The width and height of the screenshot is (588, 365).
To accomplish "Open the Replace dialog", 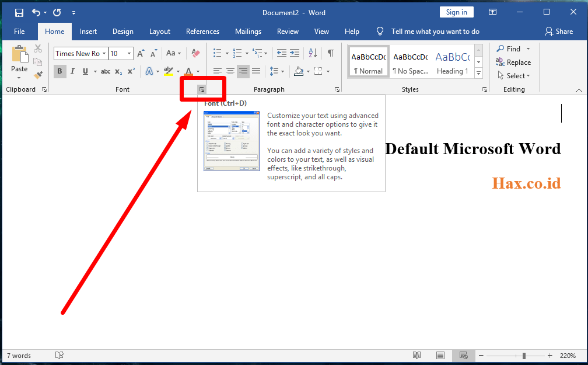I will [513, 62].
